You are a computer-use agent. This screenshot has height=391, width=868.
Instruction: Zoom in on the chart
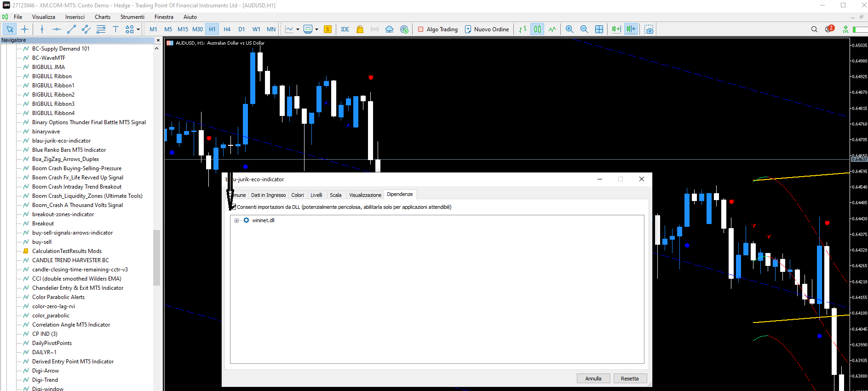point(569,29)
